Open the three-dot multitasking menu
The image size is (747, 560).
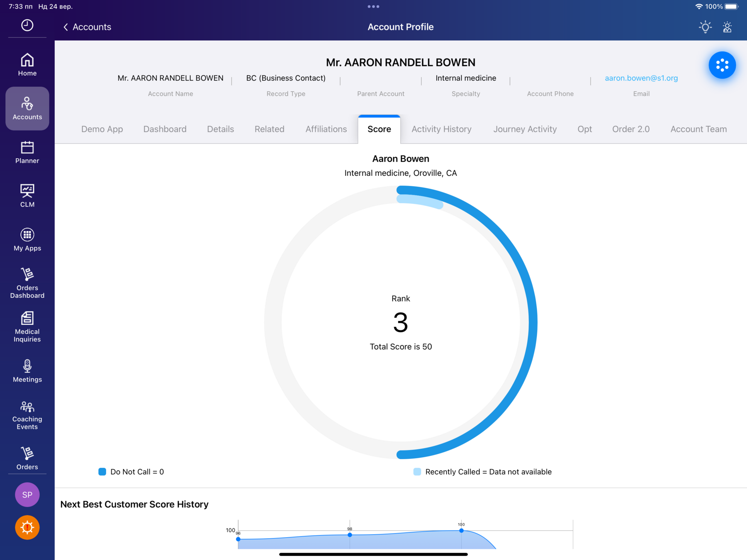pyautogui.click(x=373, y=7)
